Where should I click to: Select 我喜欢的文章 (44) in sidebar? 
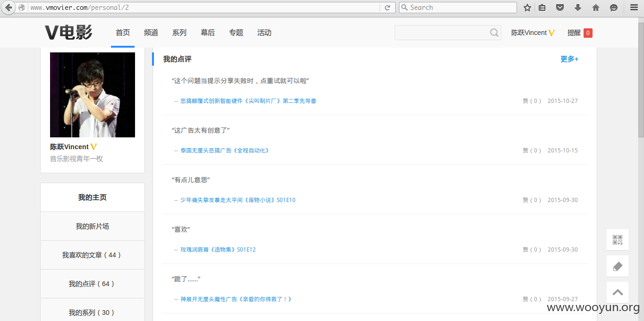pyautogui.click(x=93, y=255)
